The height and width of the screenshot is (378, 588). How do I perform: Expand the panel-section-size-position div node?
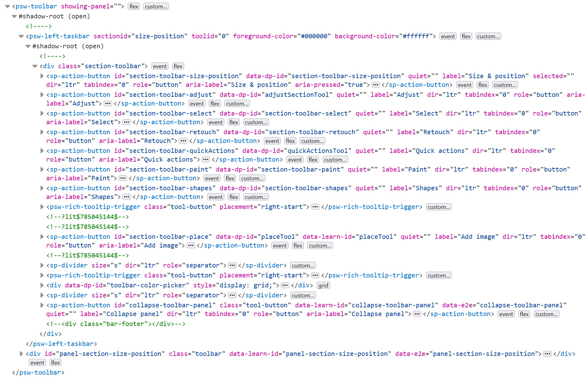point(21,354)
